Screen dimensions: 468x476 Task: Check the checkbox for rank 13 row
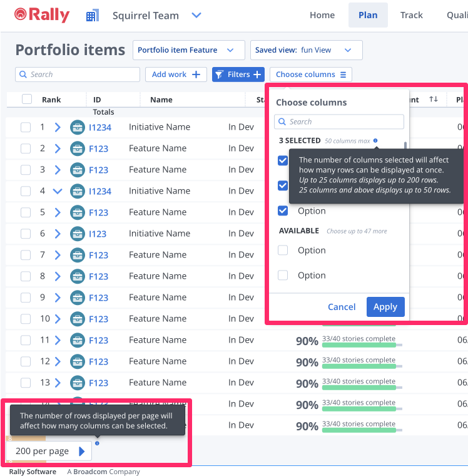(x=26, y=383)
